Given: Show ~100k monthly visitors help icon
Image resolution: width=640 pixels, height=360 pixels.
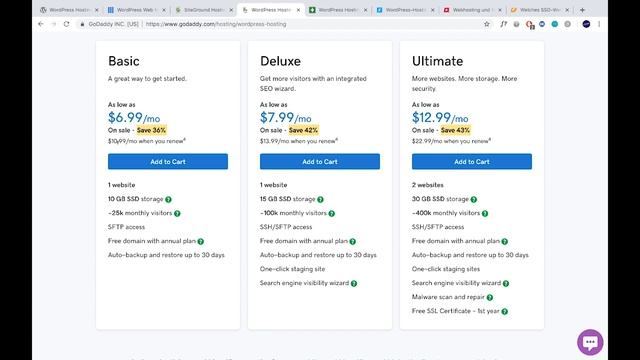Looking at the screenshot, I should click(x=332, y=213).
